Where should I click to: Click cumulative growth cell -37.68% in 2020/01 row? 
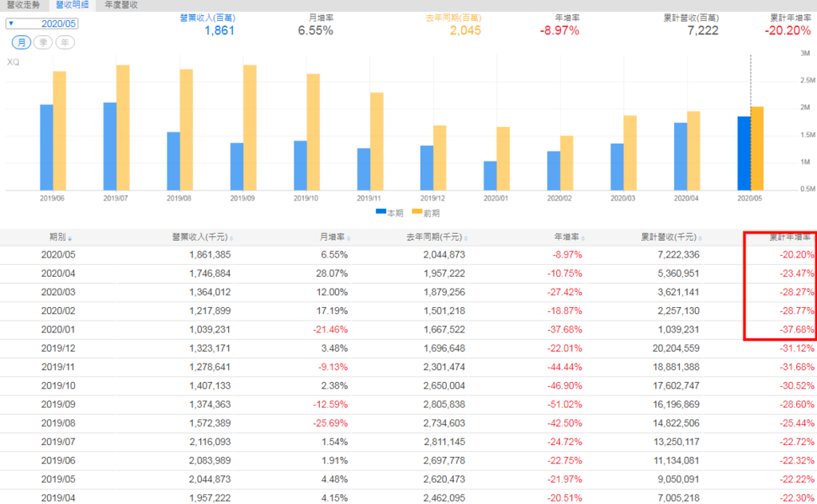(797, 329)
